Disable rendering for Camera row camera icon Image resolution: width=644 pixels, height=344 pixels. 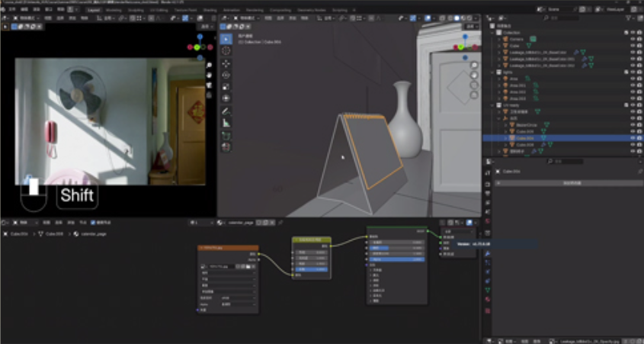click(639, 39)
